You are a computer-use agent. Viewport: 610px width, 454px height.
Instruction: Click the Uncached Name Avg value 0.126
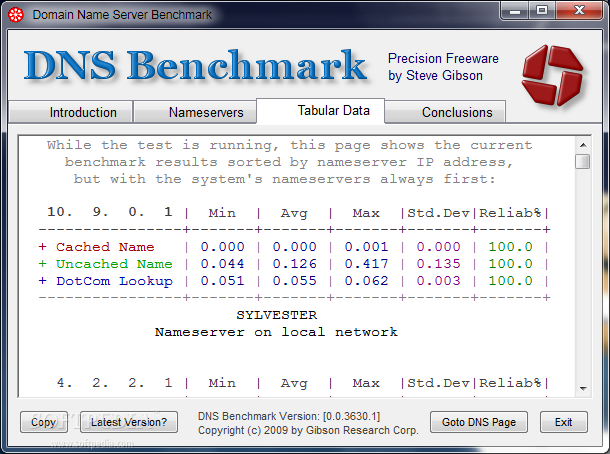coord(294,264)
